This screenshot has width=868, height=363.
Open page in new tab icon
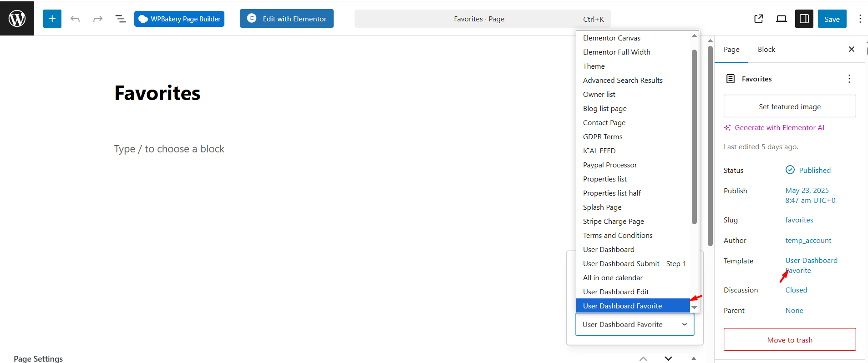[758, 19]
